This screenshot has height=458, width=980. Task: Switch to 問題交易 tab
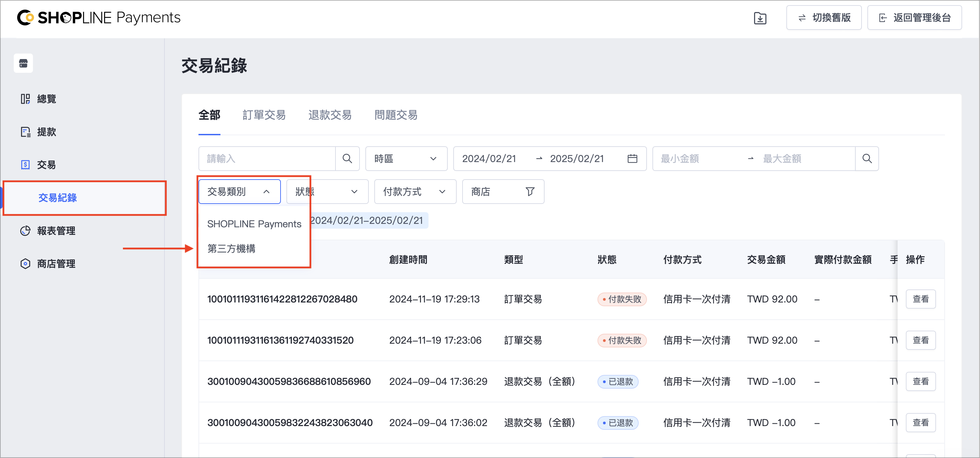click(396, 115)
